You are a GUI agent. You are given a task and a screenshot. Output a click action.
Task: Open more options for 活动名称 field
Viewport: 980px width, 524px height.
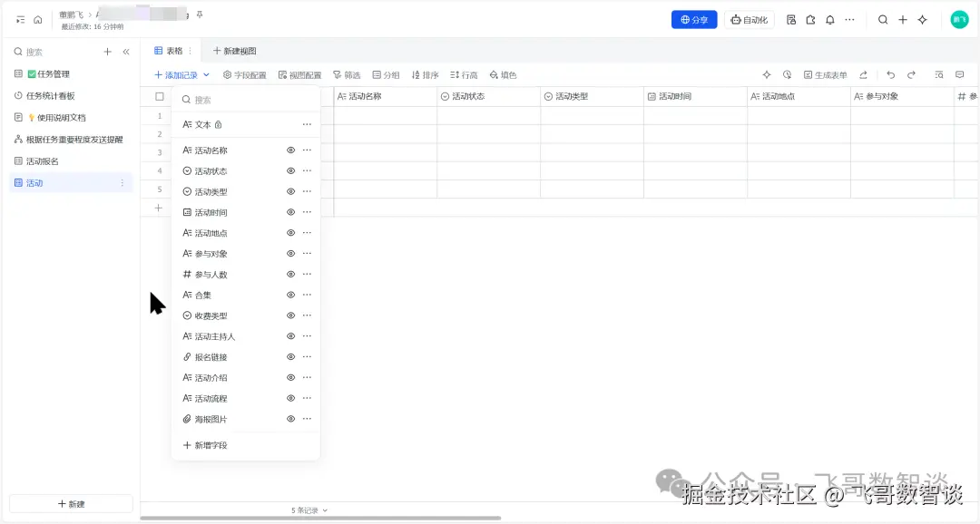(x=307, y=150)
